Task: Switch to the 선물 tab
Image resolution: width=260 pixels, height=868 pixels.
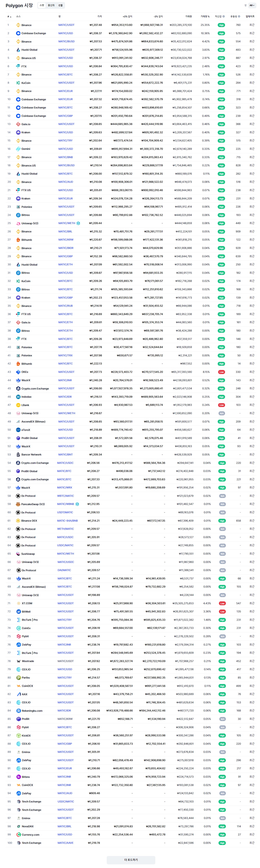Action: [x=60, y=5]
